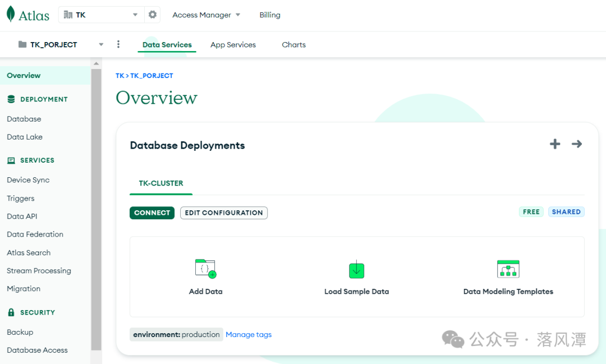Open the Charts tab

pos(293,44)
